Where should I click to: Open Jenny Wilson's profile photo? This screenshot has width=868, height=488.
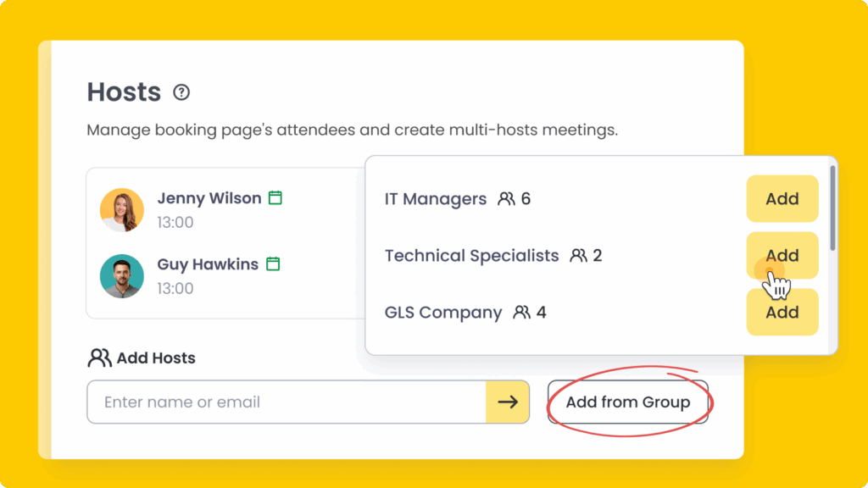[x=121, y=210]
